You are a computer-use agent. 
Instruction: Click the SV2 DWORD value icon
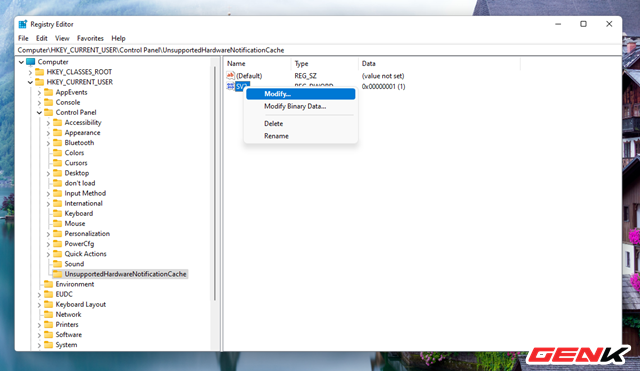click(x=231, y=86)
